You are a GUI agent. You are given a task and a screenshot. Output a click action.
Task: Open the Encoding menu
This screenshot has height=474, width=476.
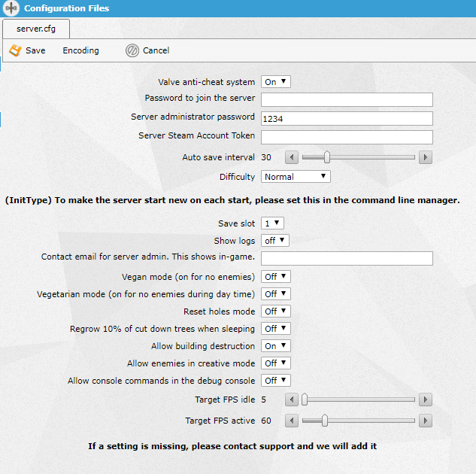tap(80, 51)
